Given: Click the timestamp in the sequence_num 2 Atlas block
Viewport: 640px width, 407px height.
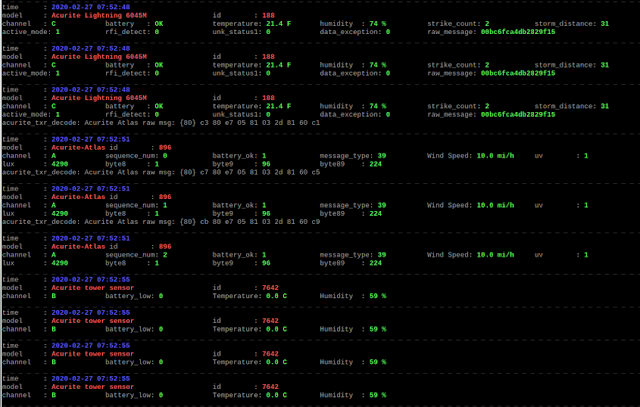Looking at the screenshot, I should coord(91,238).
